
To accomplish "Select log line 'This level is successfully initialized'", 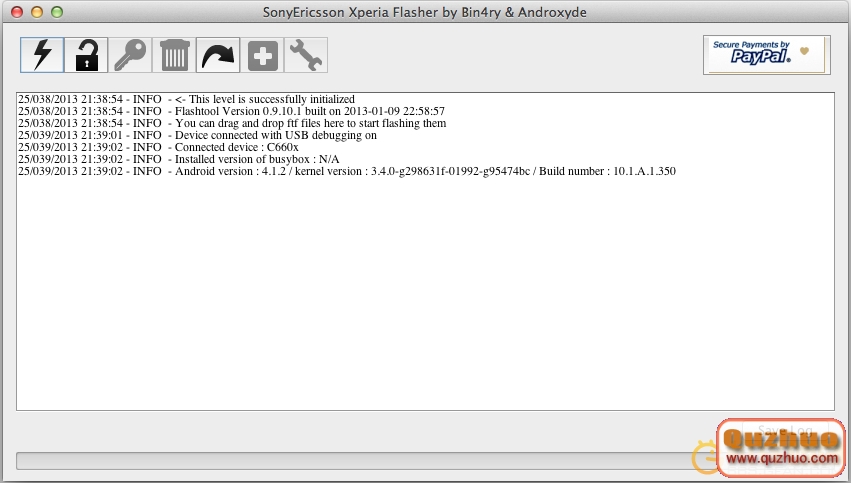I will pyautogui.click(x=186, y=99).
